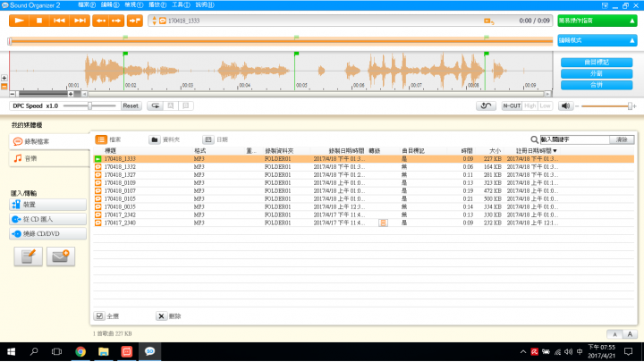Select 音樂 music in library sidebar

(49, 158)
